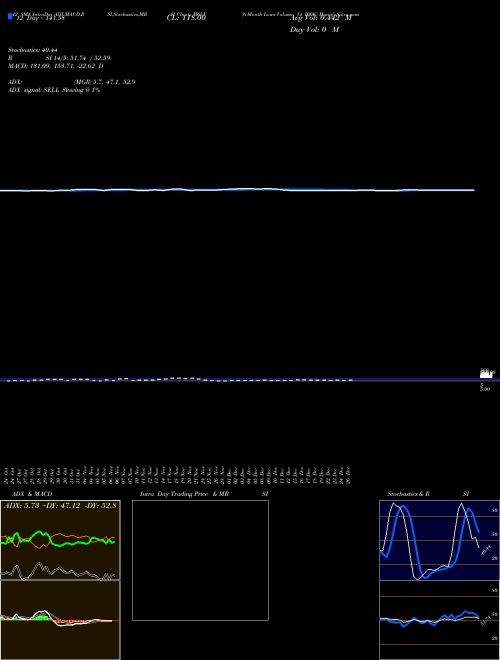Click the last '26 Dec' date label
500x660 pixels.
point(348,475)
